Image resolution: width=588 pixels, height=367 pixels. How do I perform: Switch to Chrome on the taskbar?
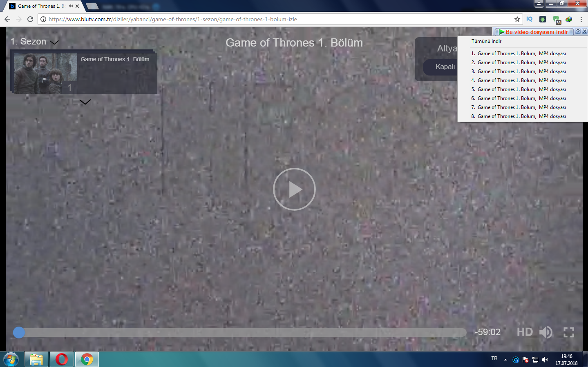(x=87, y=360)
